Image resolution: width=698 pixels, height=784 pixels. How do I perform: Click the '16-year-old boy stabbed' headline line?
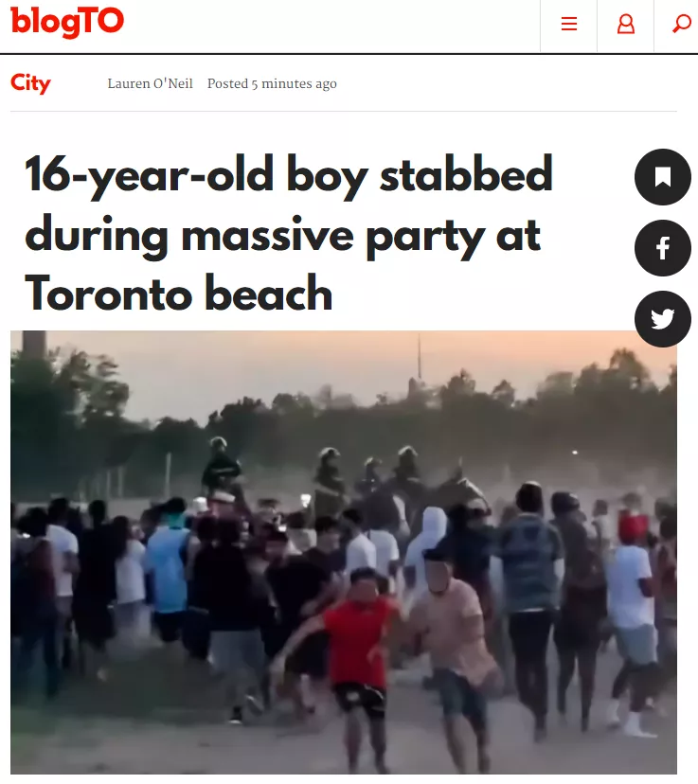[289, 175]
